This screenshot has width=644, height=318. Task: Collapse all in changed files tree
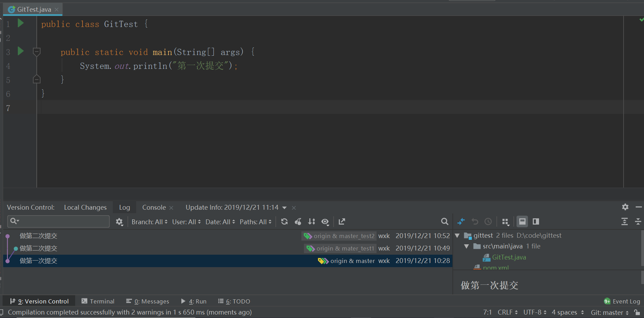coord(638,221)
